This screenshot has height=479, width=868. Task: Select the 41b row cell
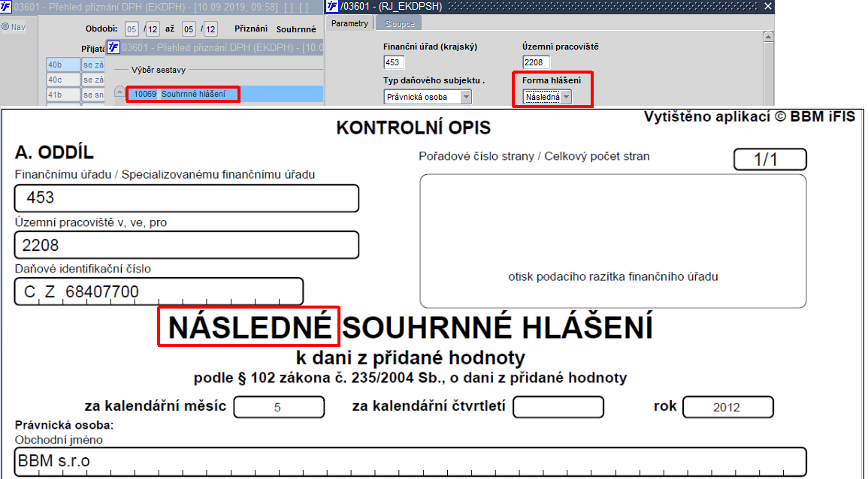pos(63,95)
